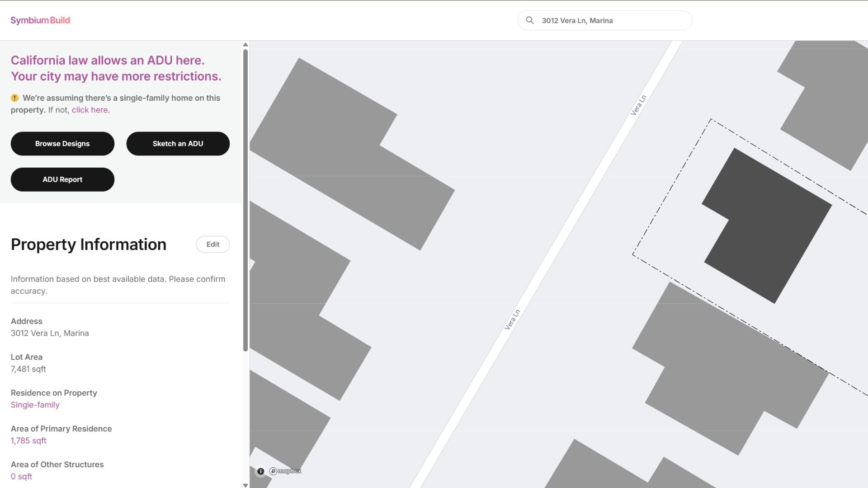Screen dimensions: 868x488
Task: Click the Mapbox logo
Action: tap(286, 471)
